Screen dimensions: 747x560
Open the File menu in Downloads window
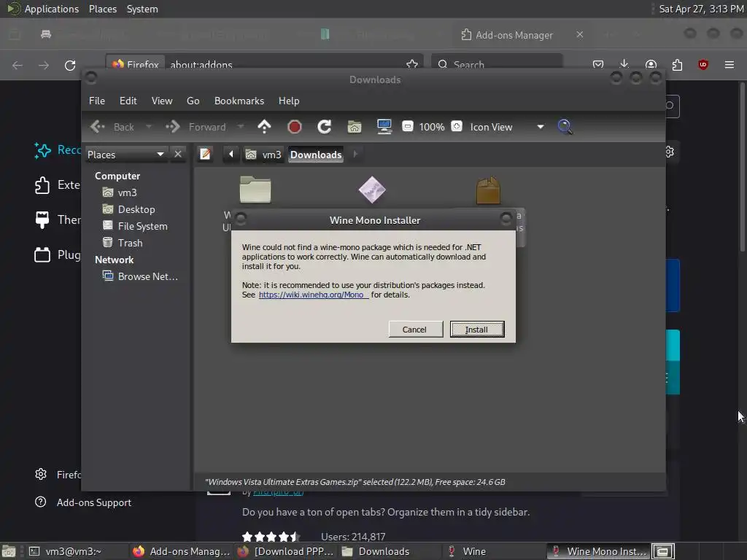97,101
